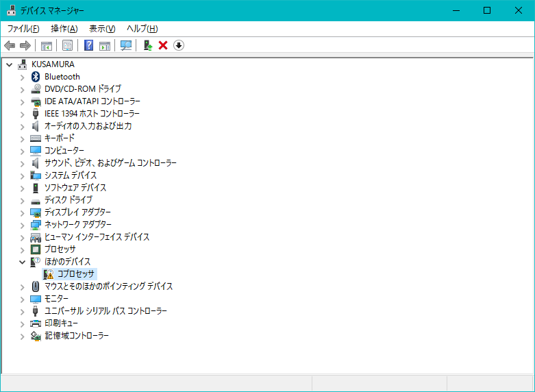This screenshot has height=392, width=535.
Task: Expand the モニター node
Action: click(x=22, y=299)
